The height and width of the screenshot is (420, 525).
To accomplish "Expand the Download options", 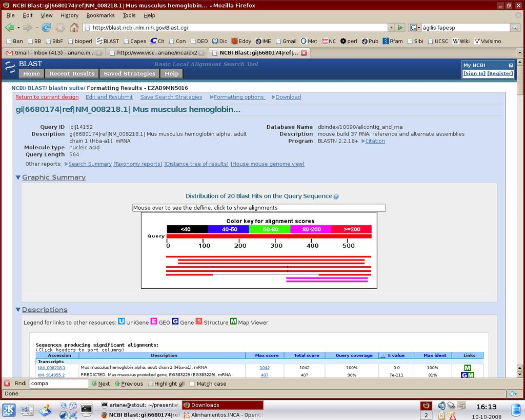I will click(x=286, y=97).
